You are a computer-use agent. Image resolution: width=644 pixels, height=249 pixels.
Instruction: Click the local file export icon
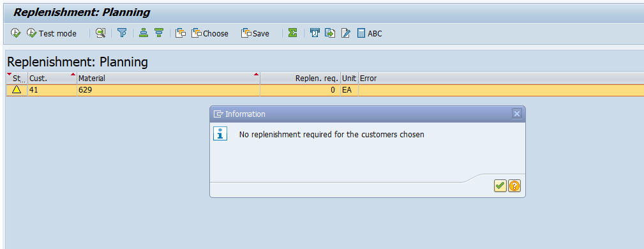pyautogui.click(x=330, y=33)
